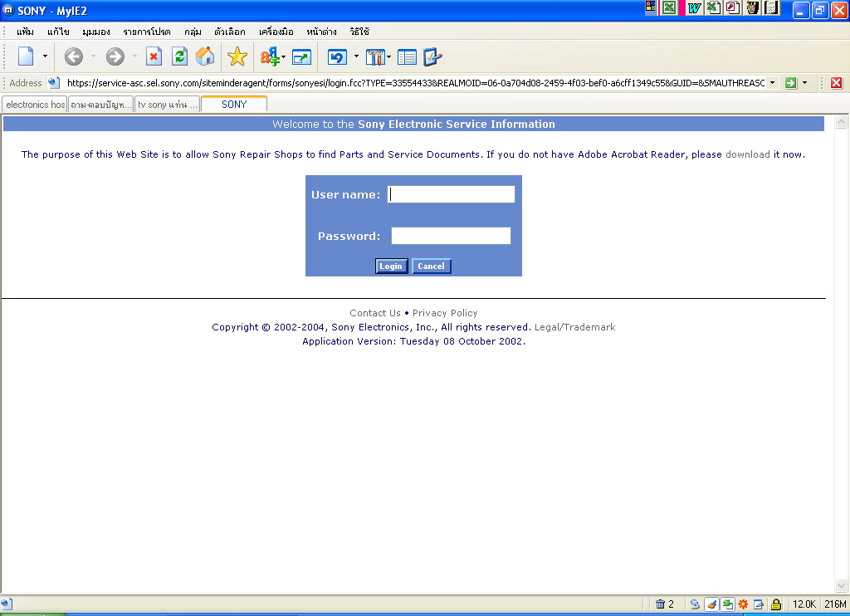The width and height of the screenshot is (850, 616).
Task: Click the New blank page toolbar icon
Action: point(26,56)
